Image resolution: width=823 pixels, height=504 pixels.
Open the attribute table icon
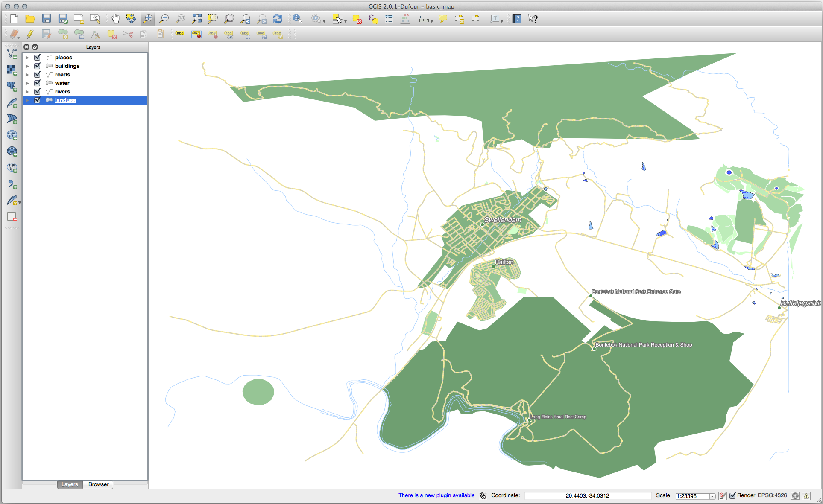pyautogui.click(x=389, y=18)
